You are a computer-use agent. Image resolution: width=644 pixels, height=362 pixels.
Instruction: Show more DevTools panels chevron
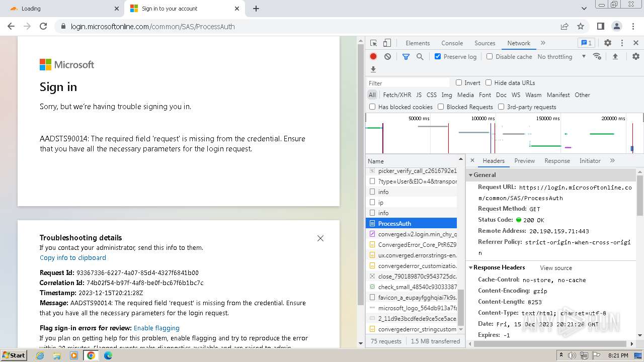543,43
